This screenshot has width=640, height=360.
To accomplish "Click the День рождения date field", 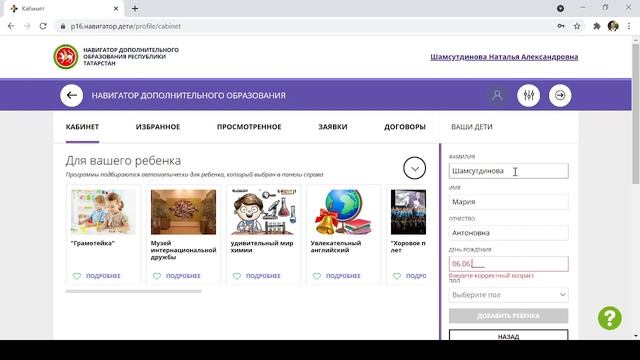I will tap(509, 264).
